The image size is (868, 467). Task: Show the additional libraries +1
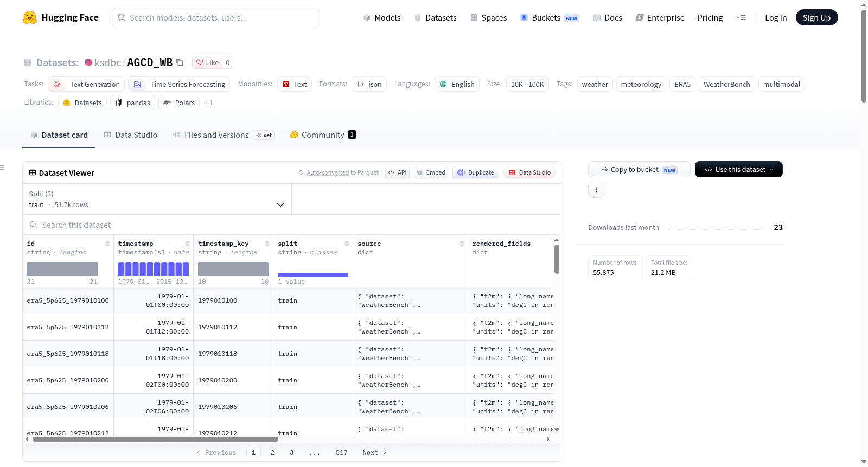point(208,103)
